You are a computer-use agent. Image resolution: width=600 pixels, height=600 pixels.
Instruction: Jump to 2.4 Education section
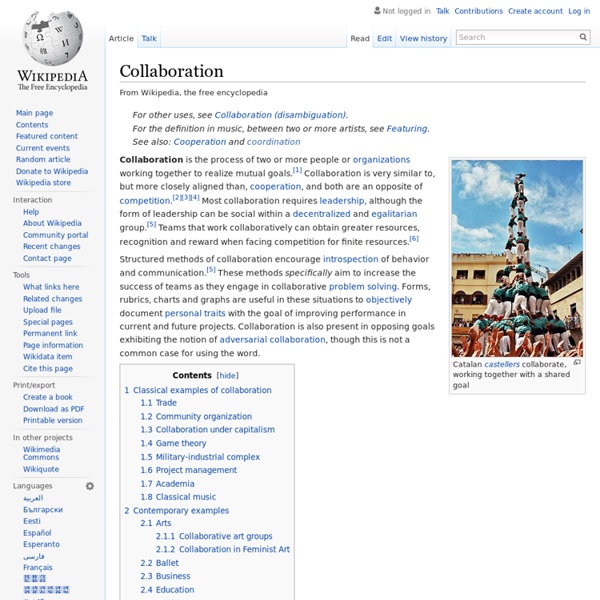pyautogui.click(x=167, y=590)
